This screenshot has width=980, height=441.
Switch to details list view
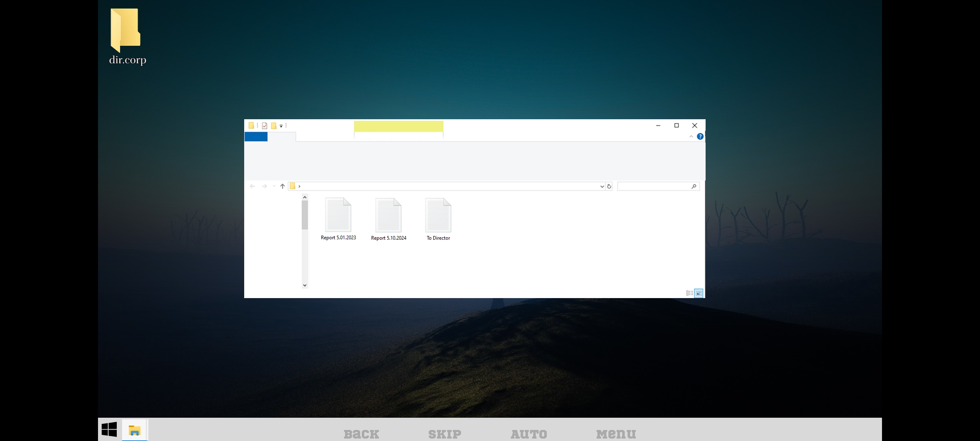point(689,293)
